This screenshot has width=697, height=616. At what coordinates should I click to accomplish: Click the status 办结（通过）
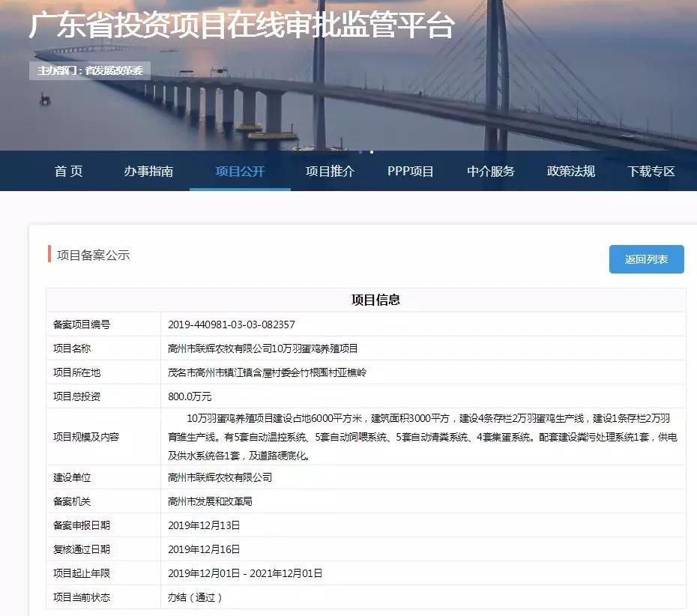click(195, 597)
